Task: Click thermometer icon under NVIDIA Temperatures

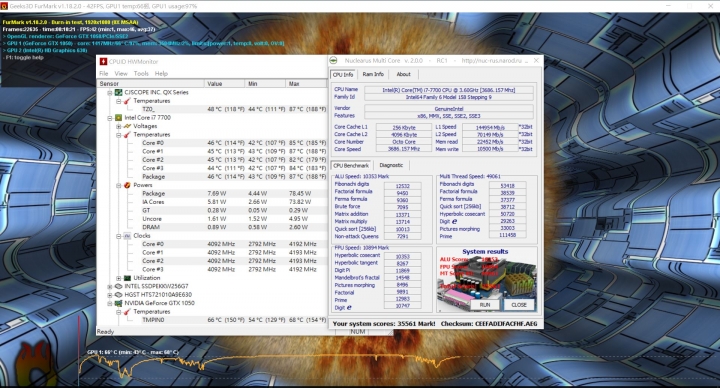Action: pyautogui.click(x=127, y=311)
